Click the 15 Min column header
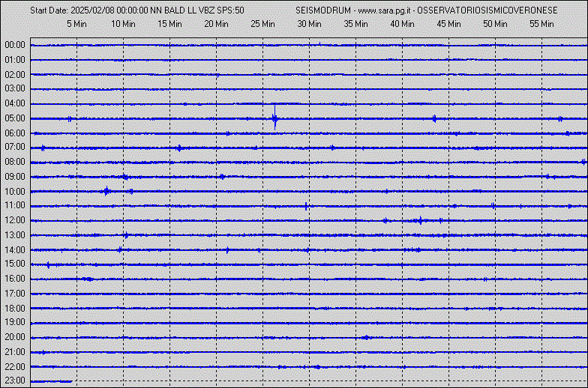The image size is (588, 388). tap(169, 24)
